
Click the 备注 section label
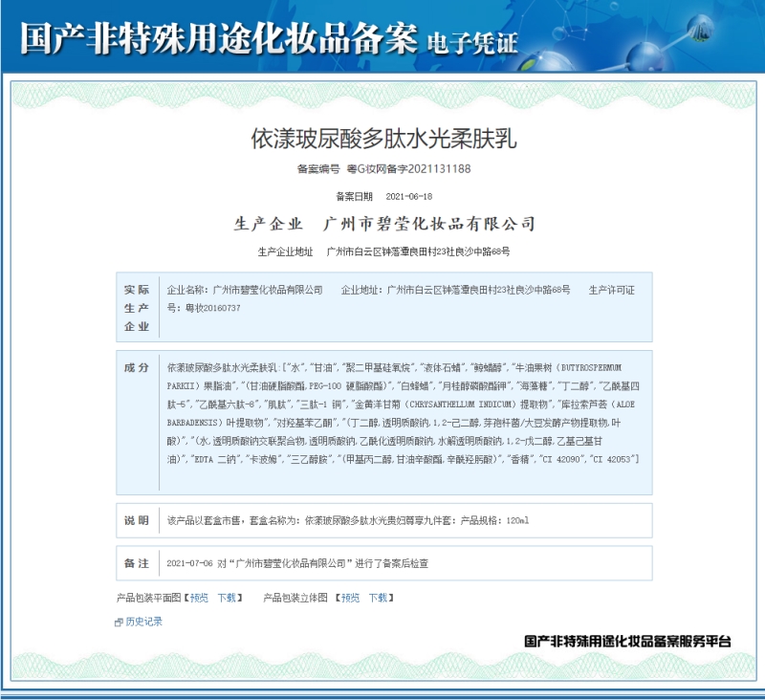pyautogui.click(x=137, y=564)
